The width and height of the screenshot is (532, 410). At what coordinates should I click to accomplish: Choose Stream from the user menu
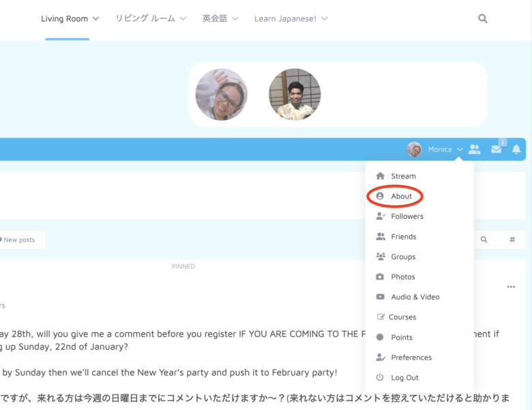[x=403, y=176]
